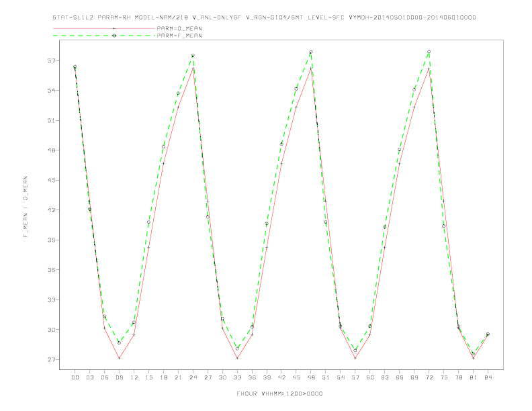Click forecast hour 36 on horizontal axis

pos(252,377)
